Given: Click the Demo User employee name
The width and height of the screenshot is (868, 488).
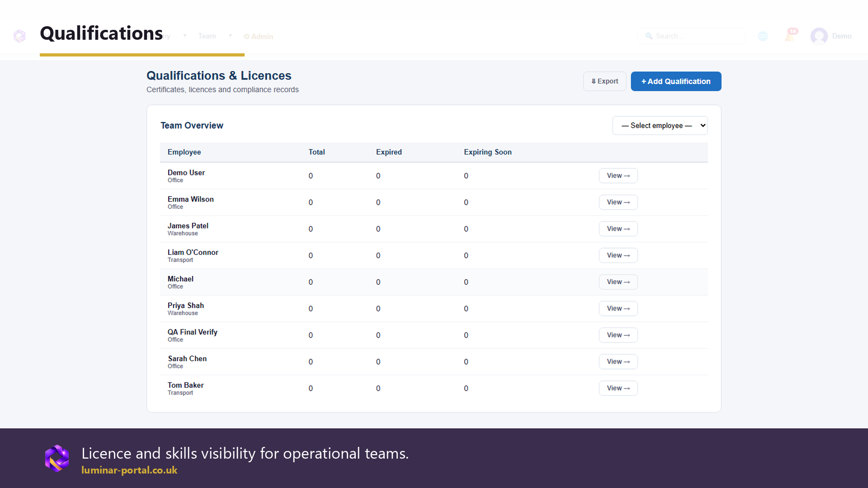Looking at the screenshot, I should pyautogui.click(x=186, y=173).
